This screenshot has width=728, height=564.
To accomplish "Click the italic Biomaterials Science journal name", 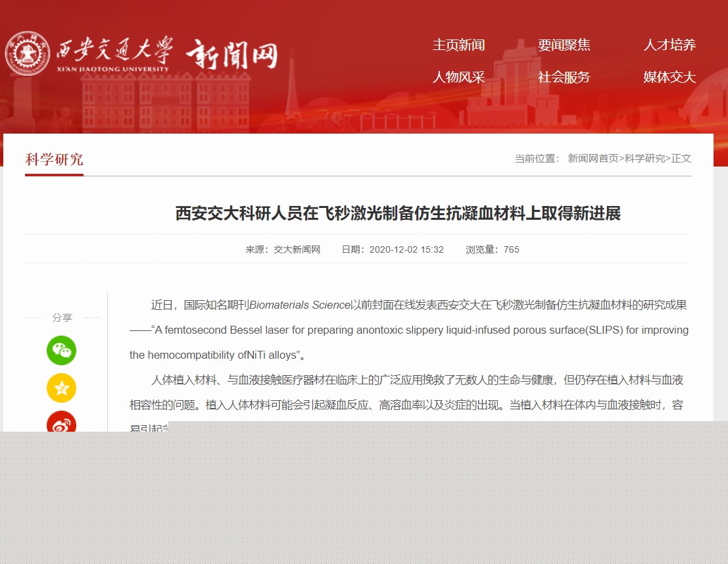I will coord(299,305).
